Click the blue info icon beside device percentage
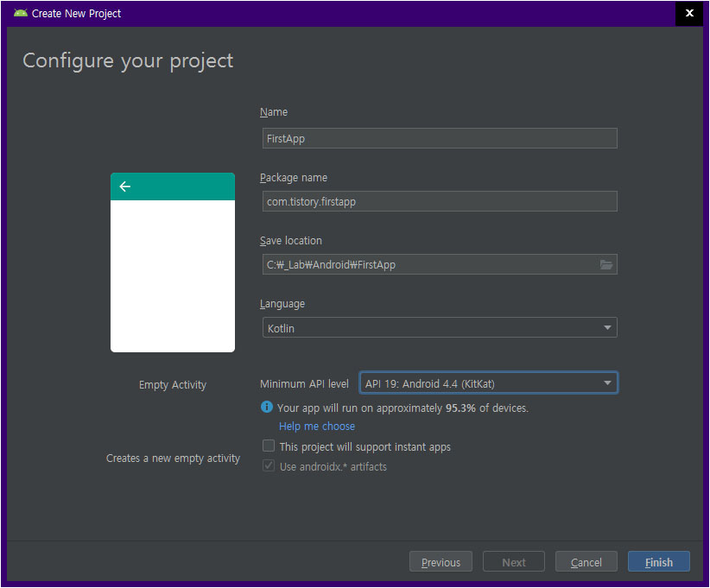The image size is (710, 588). 267,407
